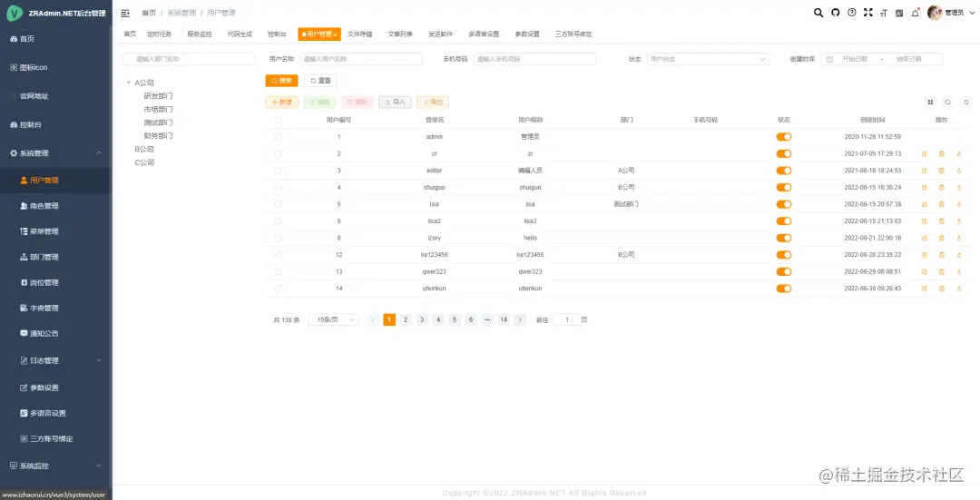Check the row checkbox for izory

tap(279, 238)
